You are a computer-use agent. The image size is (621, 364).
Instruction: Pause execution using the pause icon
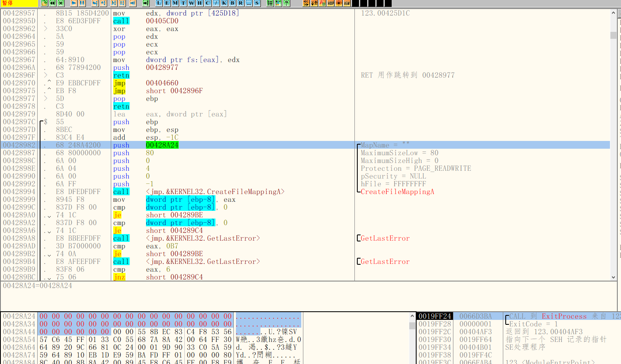(82, 3)
